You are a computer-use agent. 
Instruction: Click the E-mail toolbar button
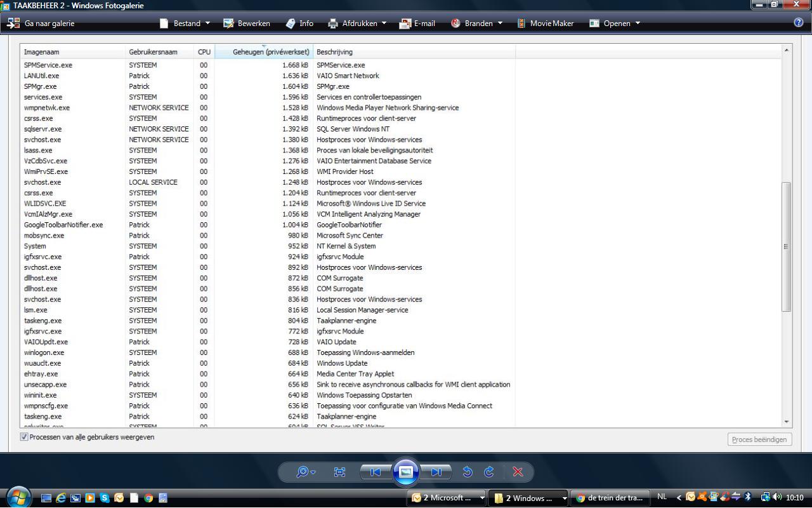point(417,23)
